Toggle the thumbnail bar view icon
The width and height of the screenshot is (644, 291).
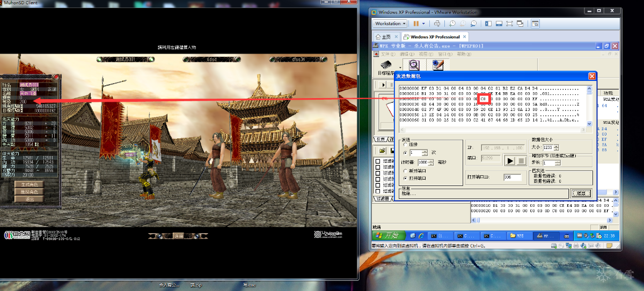coord(499,24)
